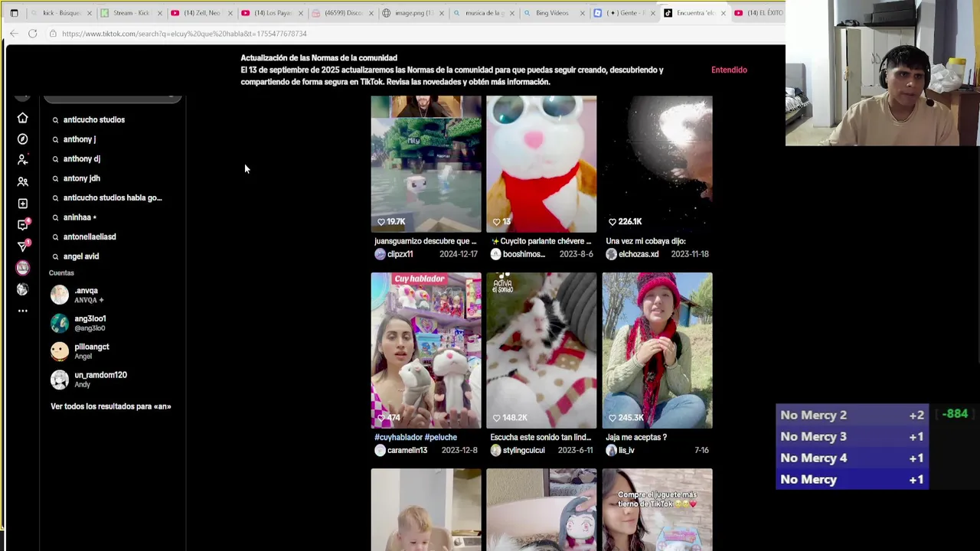Viewport: 980px width, 551px height.
Task: Open red beanie woman video thumbnail
Action: click(x=657, y=350)
